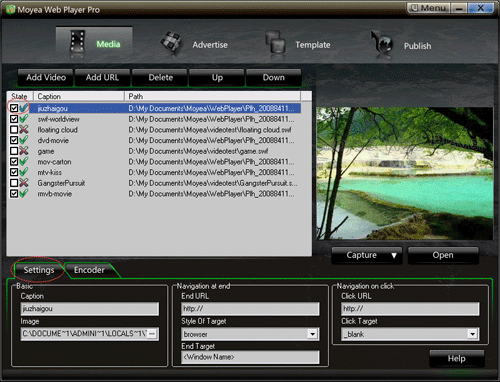Select the 'jiuzhaigou' row caption
500x382 pixels.
tap(52, 108)
